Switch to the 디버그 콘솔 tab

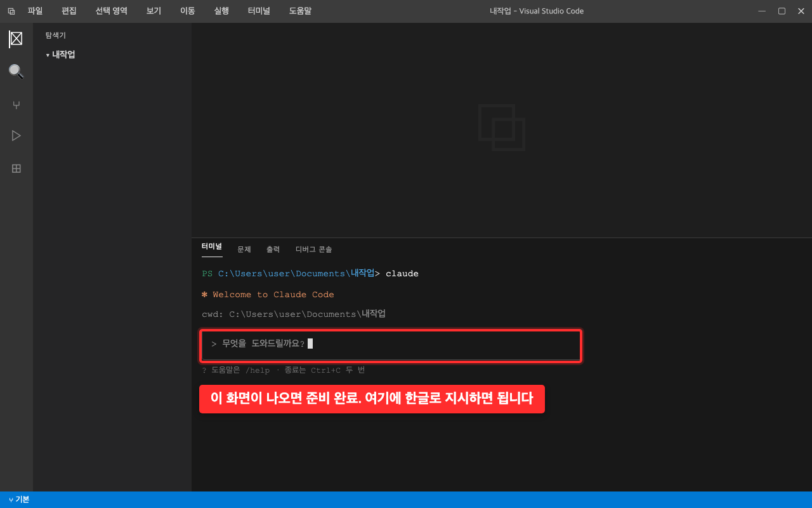click(313, 250)
